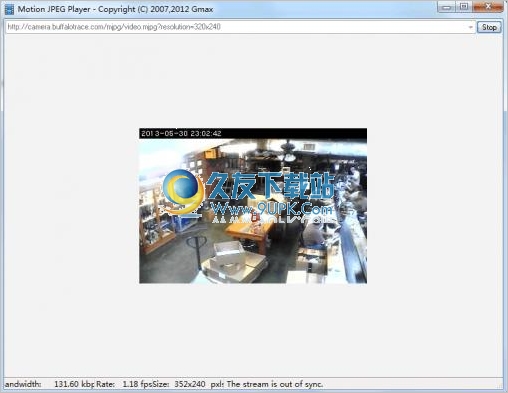The width and height of the screenshot is (508, 393).
Task: Click the 2013-05-30 23:02:42 timestamp overlay
Action: pos(181,134)
